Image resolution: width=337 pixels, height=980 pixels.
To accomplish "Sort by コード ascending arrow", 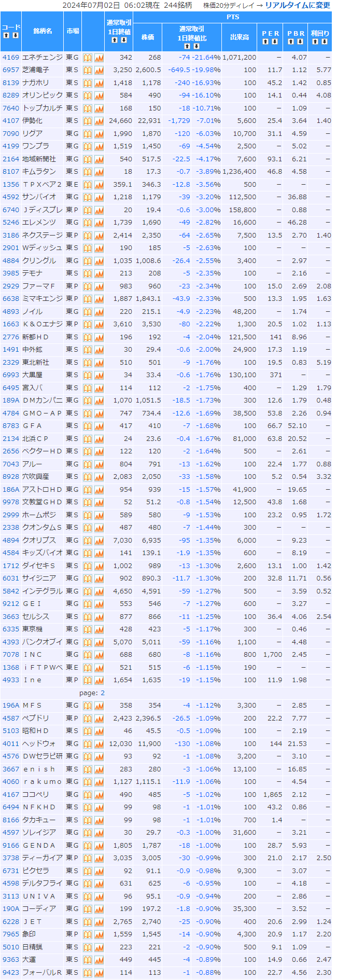I will coord(6,35).
